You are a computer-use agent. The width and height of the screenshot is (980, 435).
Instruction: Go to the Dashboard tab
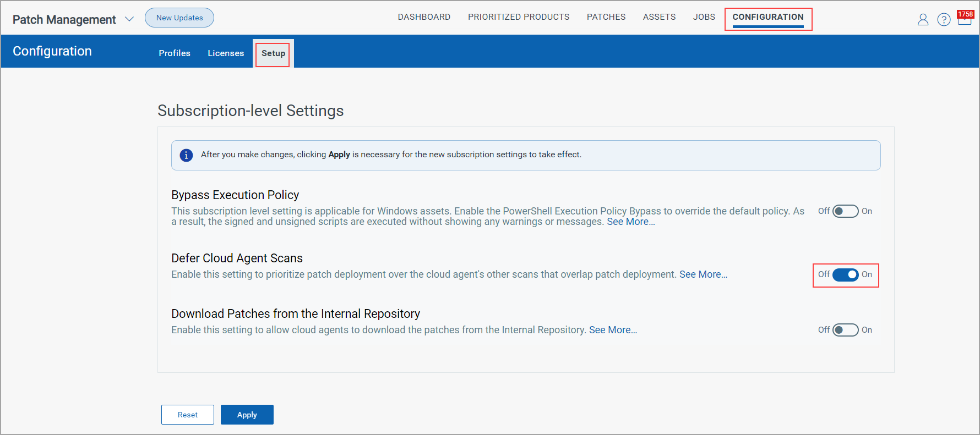(x=424, y=17)
